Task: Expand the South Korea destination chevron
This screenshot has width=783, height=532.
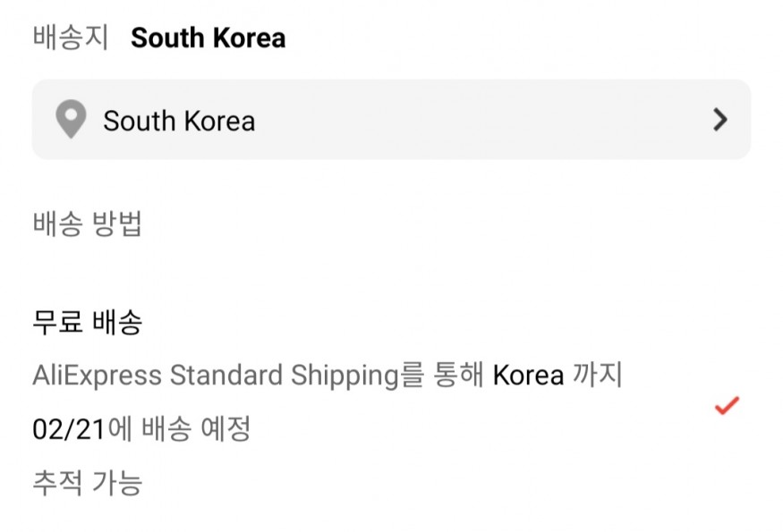Action: point(720,121)
